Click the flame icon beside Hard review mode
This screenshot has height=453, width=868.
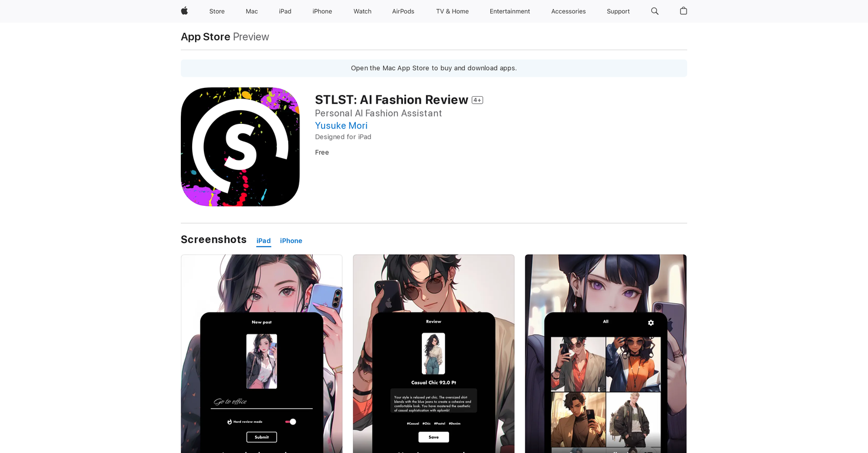coord(230,421)
